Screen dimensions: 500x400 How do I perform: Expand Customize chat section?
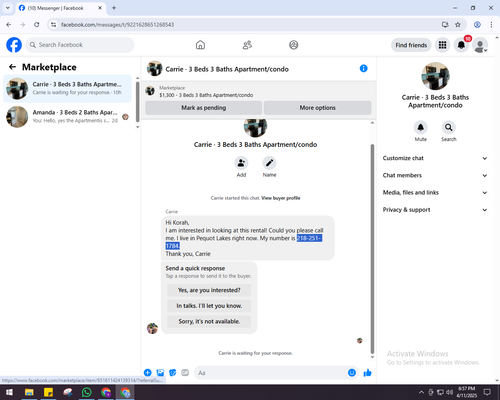click(x=435, y=158)
